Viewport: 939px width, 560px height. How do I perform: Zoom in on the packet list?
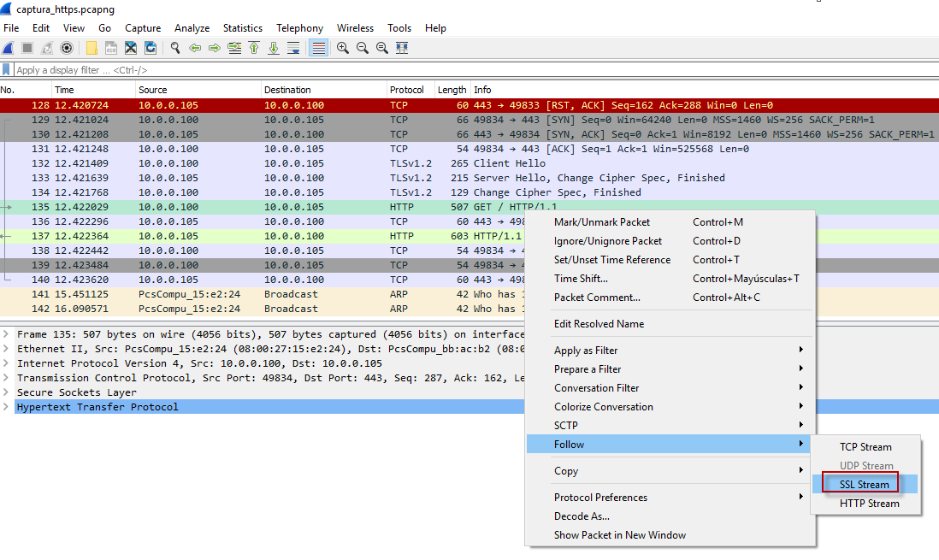click(x=341, y=48)
